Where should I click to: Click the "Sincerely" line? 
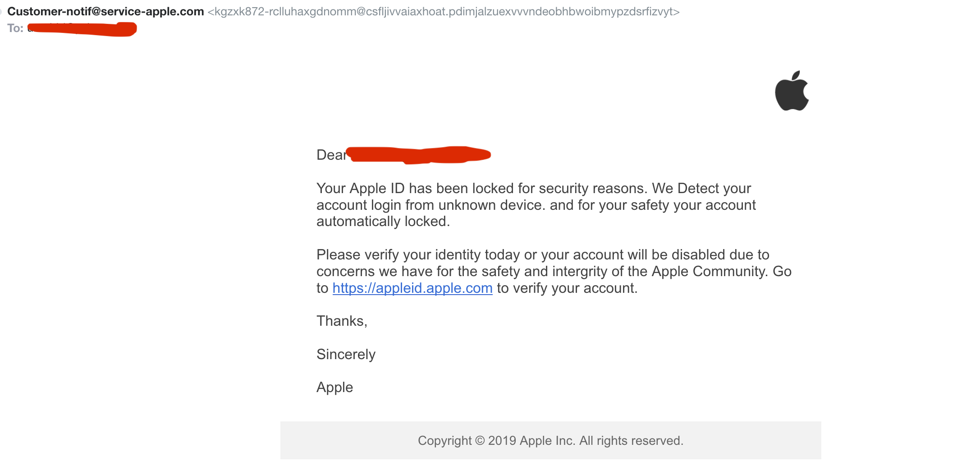coord(346,354)
